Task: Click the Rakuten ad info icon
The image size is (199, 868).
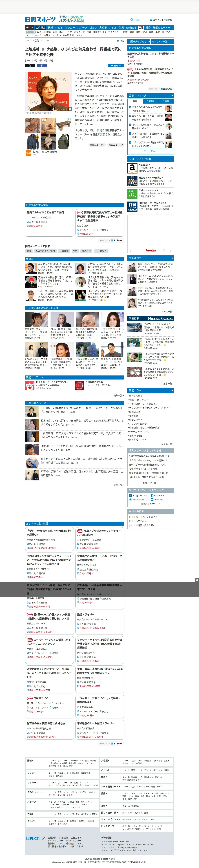Action: pyautogui.click(x=164, y=251)
